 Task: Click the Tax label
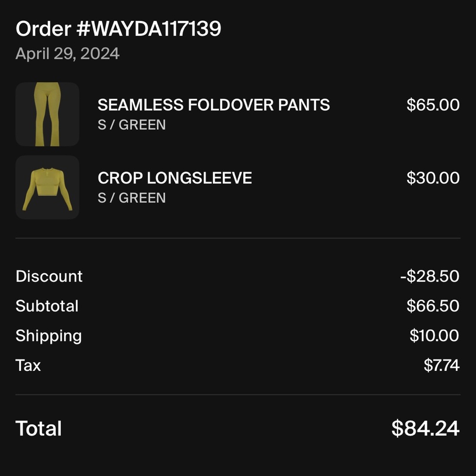click(x=28, y=366)
